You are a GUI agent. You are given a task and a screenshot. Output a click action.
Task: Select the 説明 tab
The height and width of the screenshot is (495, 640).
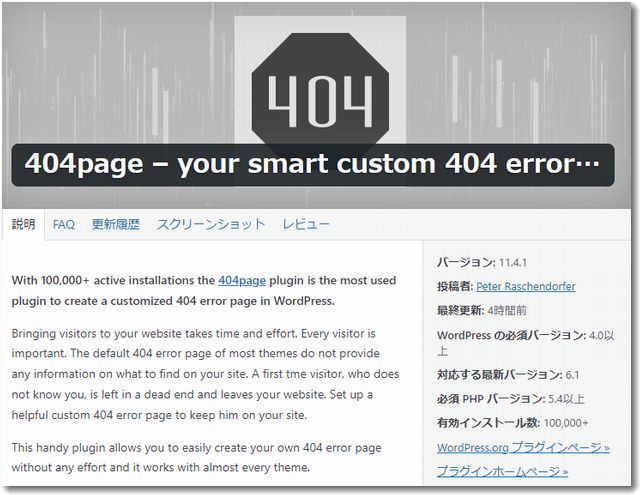click(x=23, y=225)
